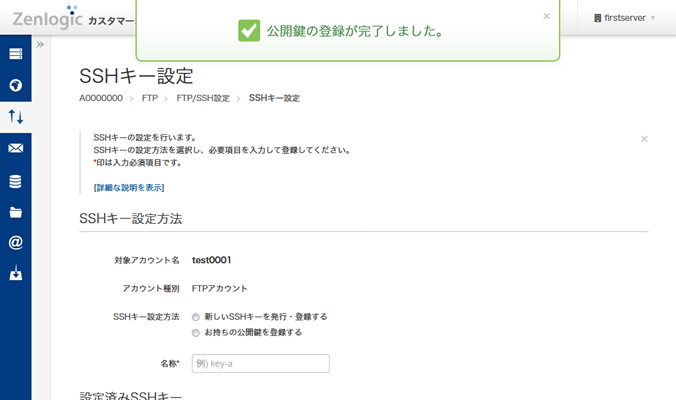The height and width of the screenshot is (400, 676).
Task: Open the @ sign sidebar icon
Action: coord(16,243)
